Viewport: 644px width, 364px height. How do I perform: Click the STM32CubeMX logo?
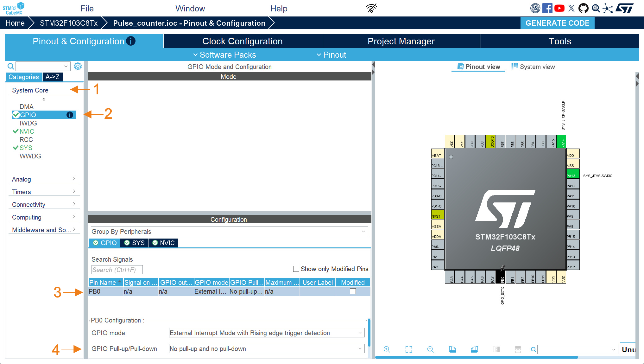[x=14, y=8]
